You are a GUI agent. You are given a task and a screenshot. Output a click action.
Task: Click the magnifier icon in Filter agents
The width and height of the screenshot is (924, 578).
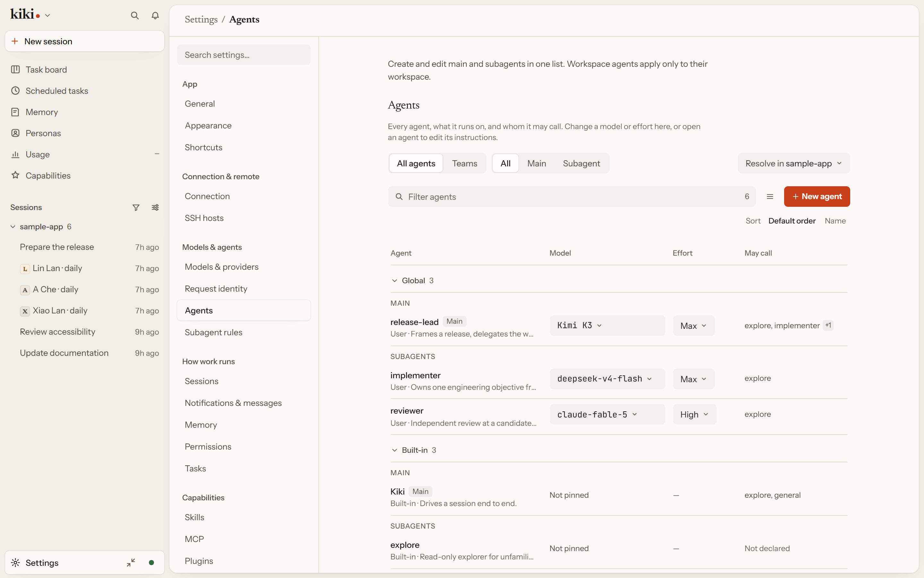click(399, 197)
